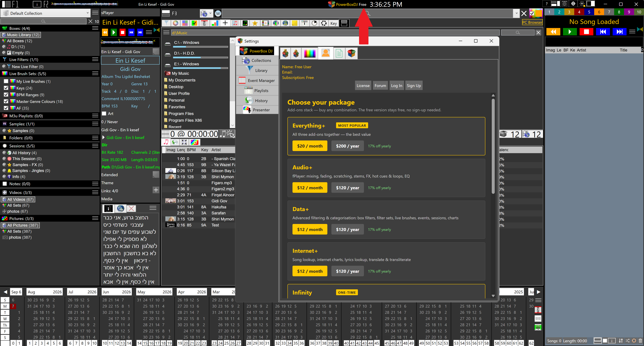
Task: Click the crosshair target icon in title bar
Action: tap(573, 4)
